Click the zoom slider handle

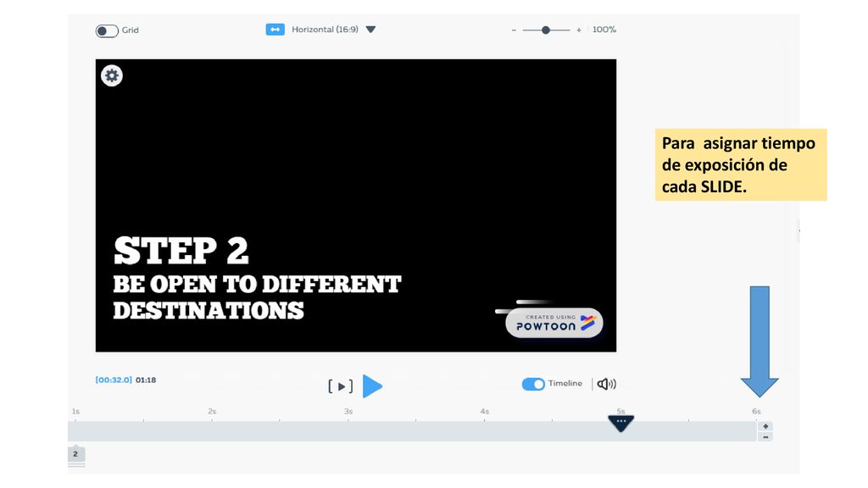point(546,30)
